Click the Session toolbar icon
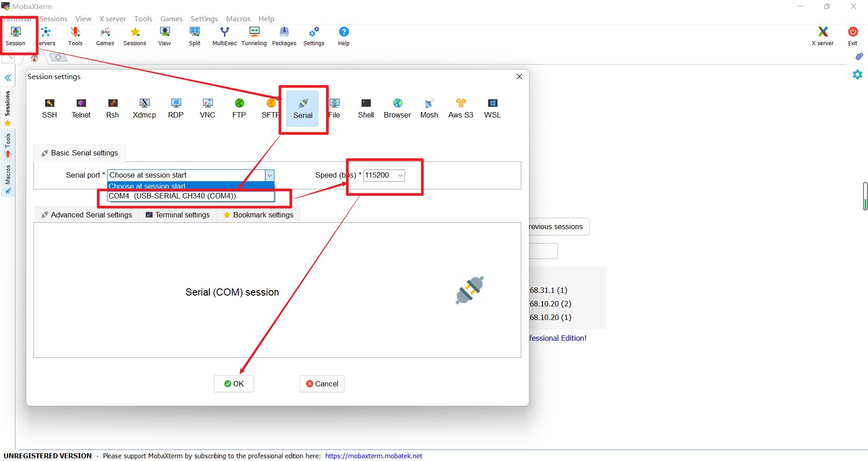Image resolution: width=868 pixels, height=461 pixels. point(15,36)
